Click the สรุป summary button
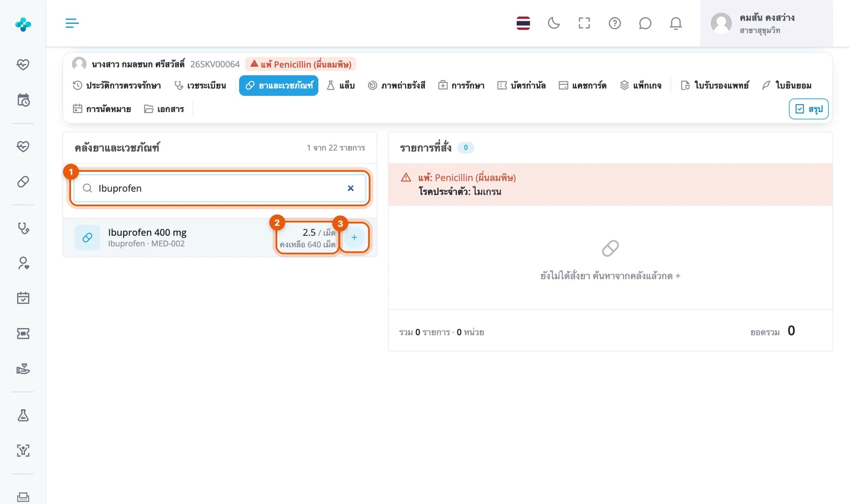Image resolution: width=849 pixels, height=504 pixels. [809, 109]
